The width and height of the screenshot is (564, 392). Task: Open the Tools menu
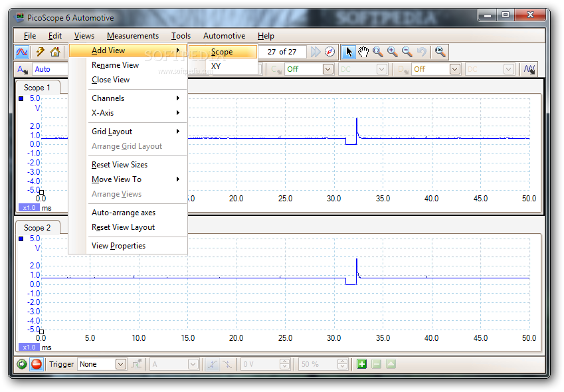[181, 36]
